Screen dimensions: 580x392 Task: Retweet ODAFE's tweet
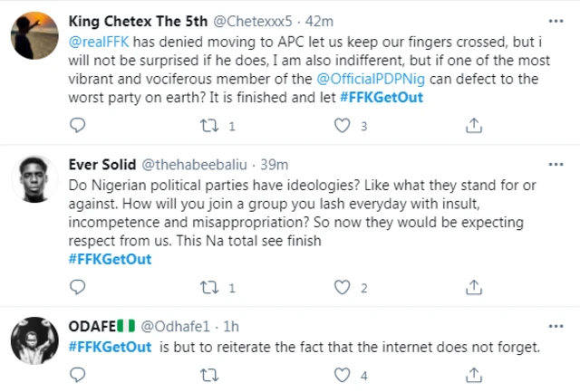tap(208, 374)
